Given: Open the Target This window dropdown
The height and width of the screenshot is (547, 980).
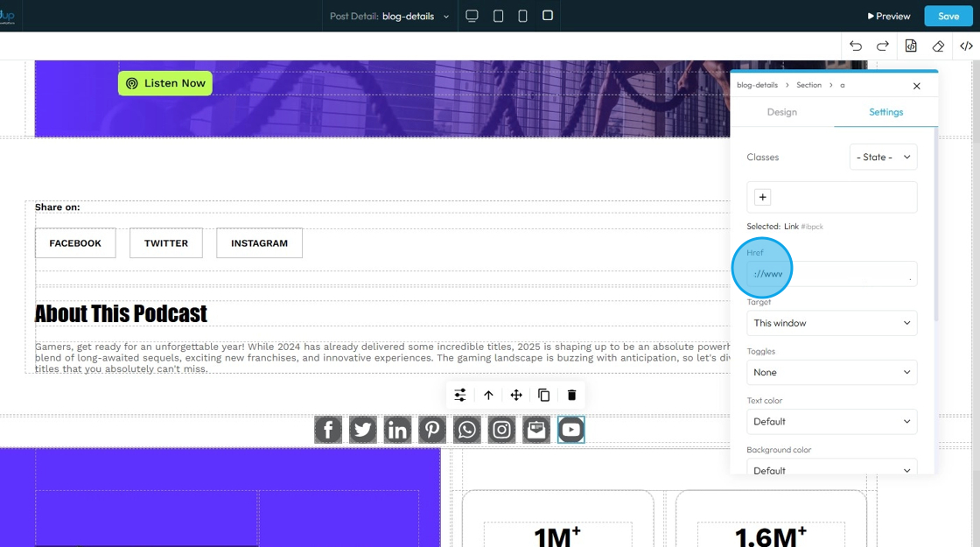Looking at the screenshot, I should [832, 323].
